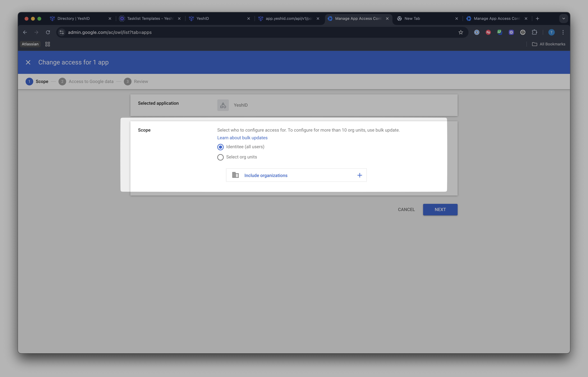Open the profile avatar T icon
The height and width of the screenshot is (377, 588).
[551, 32]
